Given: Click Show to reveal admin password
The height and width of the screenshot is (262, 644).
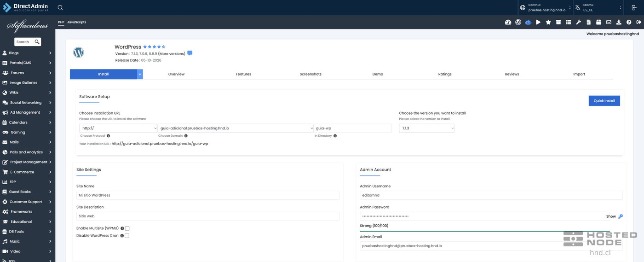Looking at the screenshot, I should pyautogui.click(x=611, y=216).
